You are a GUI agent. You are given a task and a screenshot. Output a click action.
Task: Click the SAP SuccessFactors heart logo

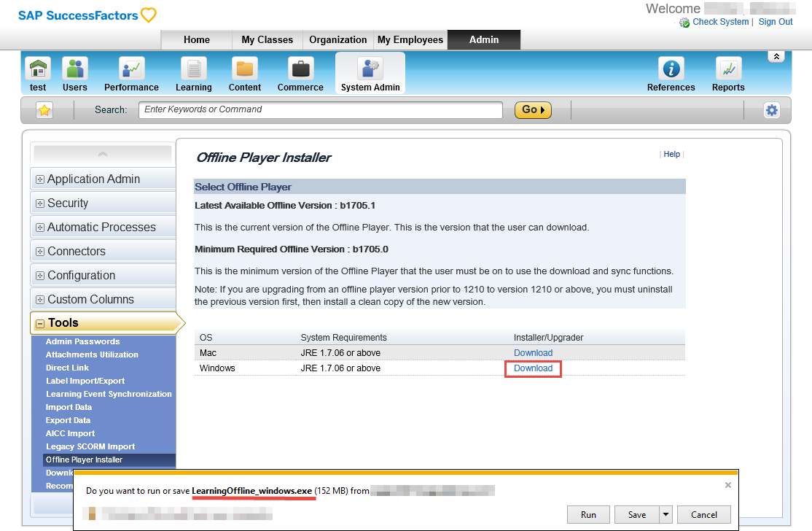(x=149, y=15)
